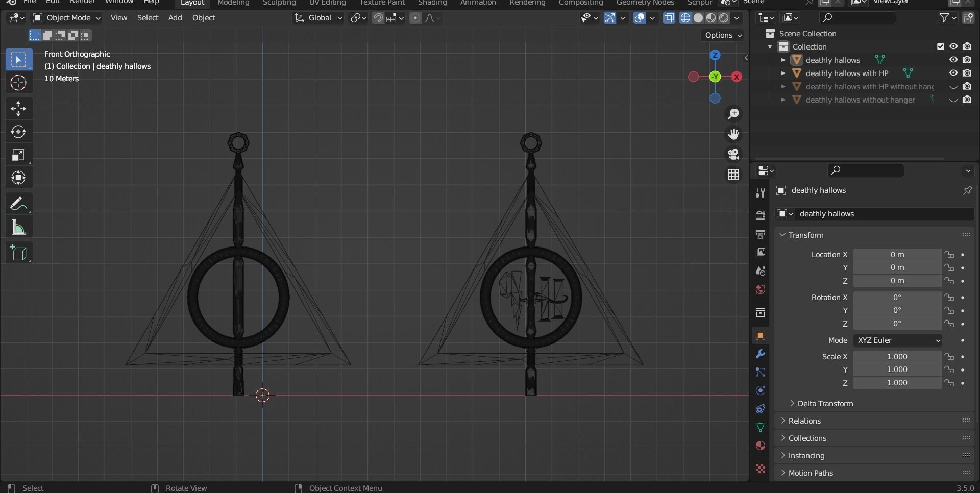Viewport: 980px width, 493px height.
Task: Select the Select Box tool
Action: 19,60
